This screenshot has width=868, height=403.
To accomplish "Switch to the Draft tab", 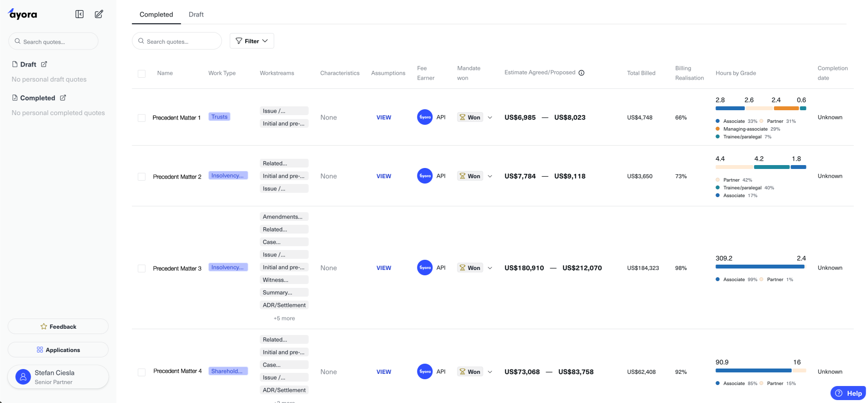I will [x=196, y=15].
